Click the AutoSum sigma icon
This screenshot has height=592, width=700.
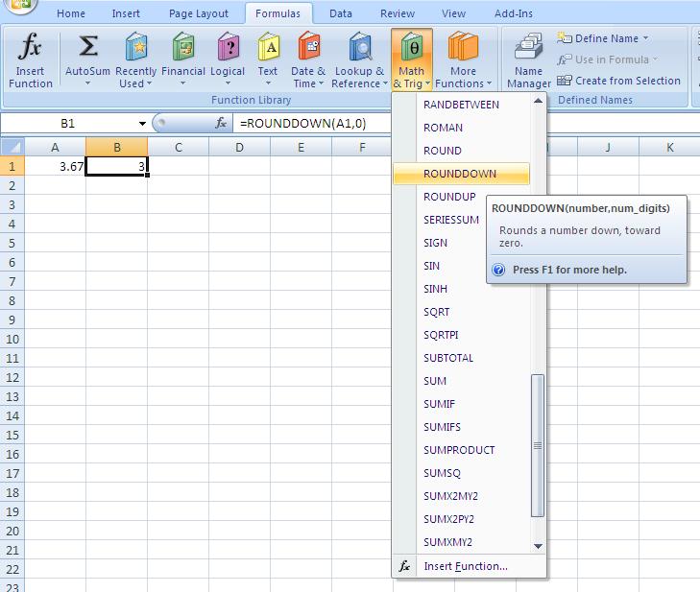88,46
